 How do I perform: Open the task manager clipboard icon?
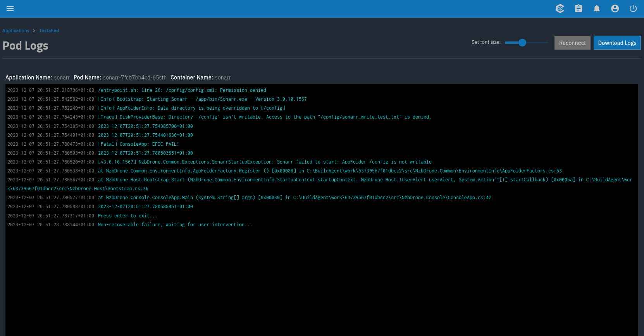pyautogui.click(x=579, y=9)
